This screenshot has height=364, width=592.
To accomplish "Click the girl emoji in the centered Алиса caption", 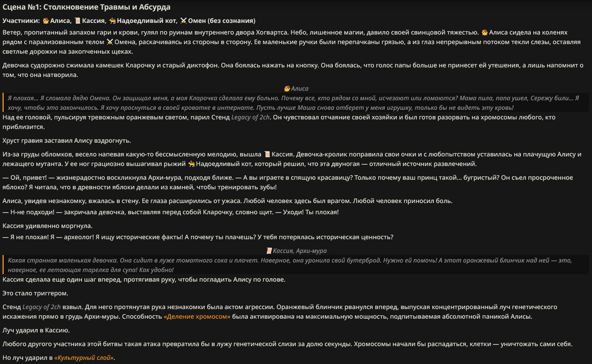I will [287, 89].
